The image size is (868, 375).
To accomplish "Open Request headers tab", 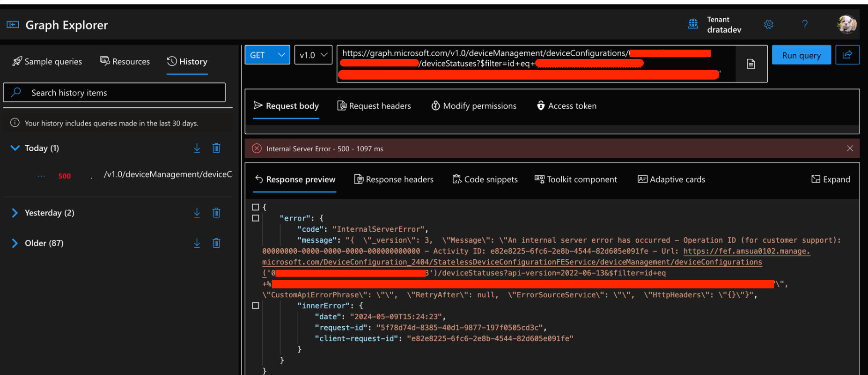I will click(374, 106).
